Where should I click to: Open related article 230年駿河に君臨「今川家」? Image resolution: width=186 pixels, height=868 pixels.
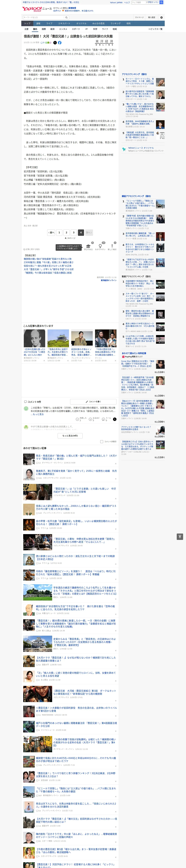(x=49, y=262)
